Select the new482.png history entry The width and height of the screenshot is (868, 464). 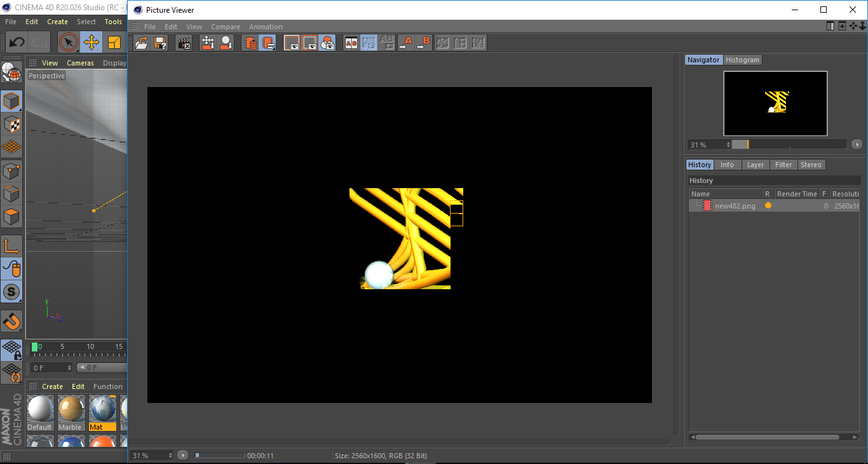pos(774,206)
